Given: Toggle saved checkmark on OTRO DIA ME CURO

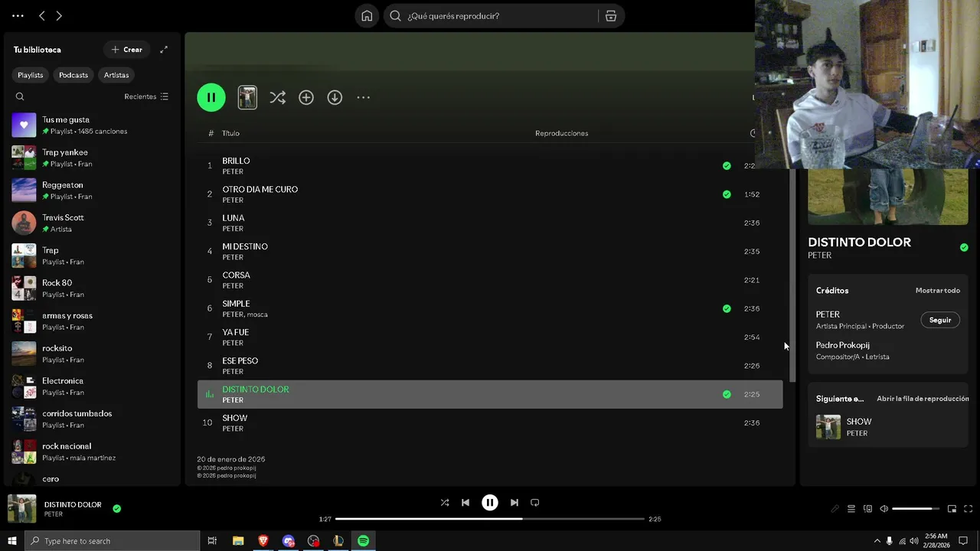Looking at the screenshot, I should pyautogui.click(x=727, y=194).
